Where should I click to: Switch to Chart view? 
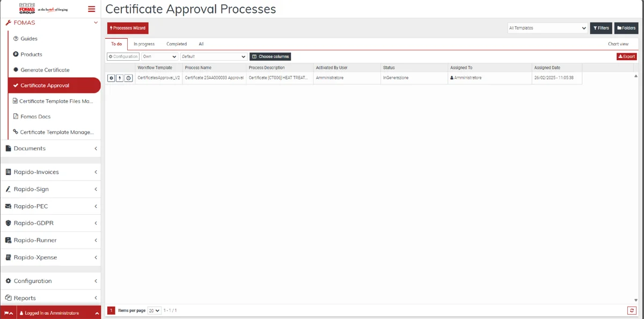coord(618,44)
